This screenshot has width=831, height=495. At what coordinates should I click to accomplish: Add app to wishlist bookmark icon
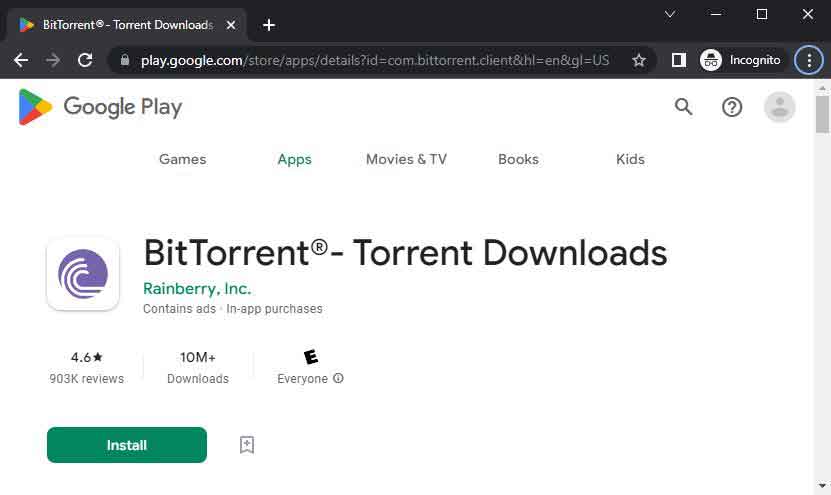click(246, 445)
